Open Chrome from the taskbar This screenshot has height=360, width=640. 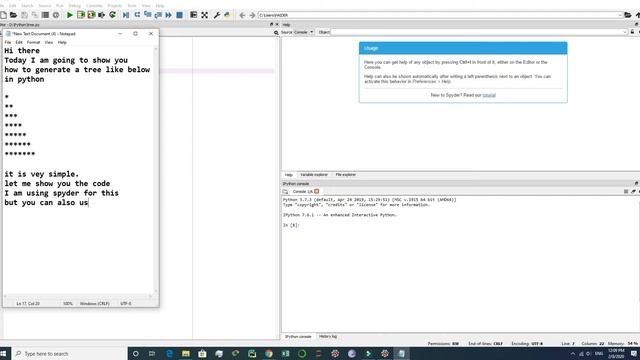[x=269, y=354]
